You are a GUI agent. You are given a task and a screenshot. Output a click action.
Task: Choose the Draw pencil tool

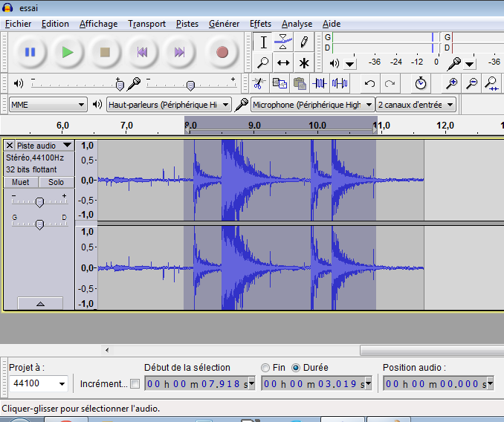point(303,42)
